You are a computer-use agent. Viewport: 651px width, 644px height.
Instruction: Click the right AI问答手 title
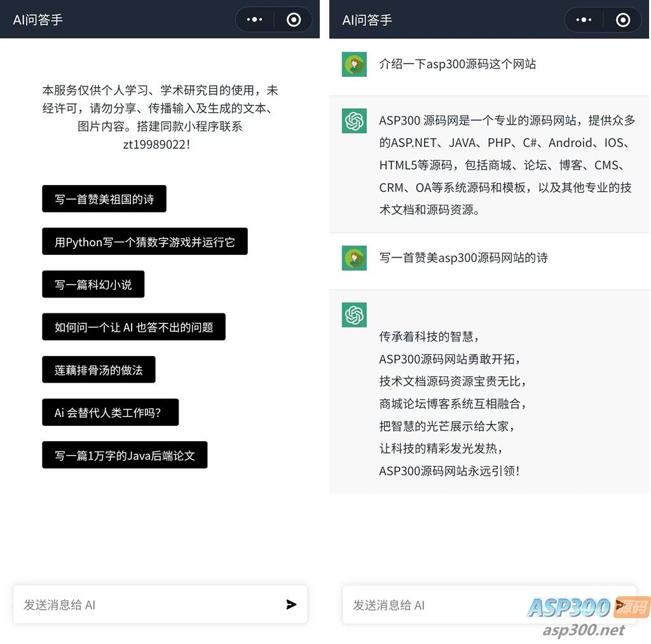pyautogui.click(x=367, y=20)
